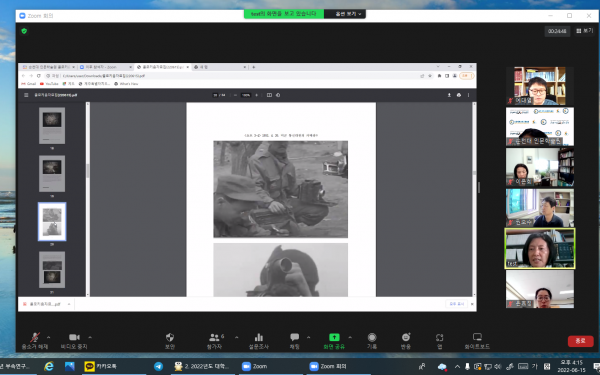Rotate the PDF counterclockwise

click(278, 95)
